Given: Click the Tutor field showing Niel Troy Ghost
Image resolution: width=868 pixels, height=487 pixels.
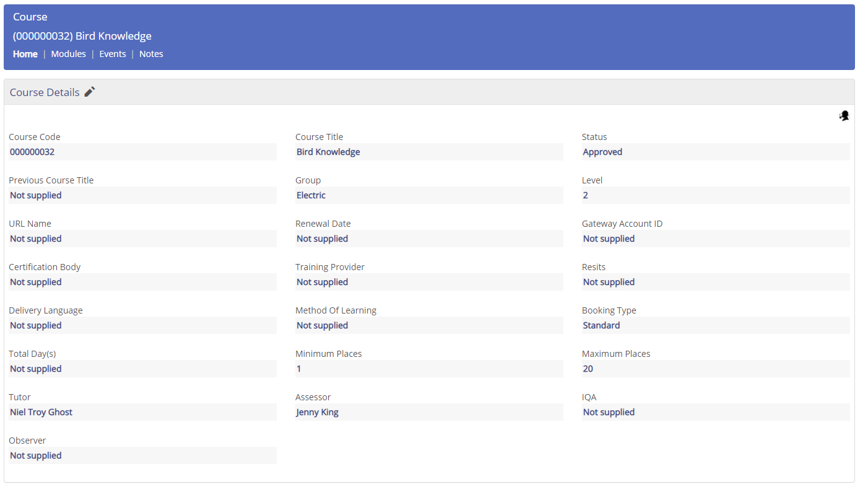Looking at the screenshot, I should pos(142,412).
